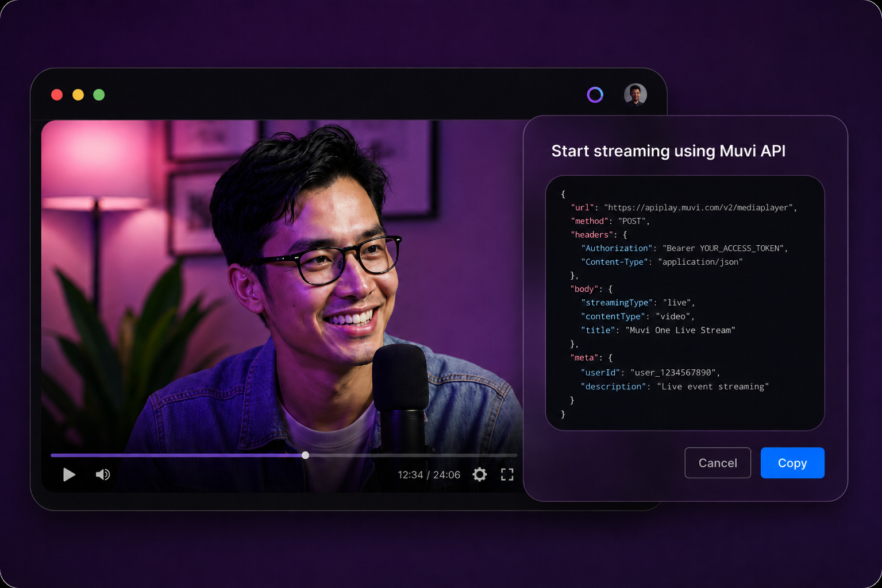Click the red window close dot
Viewport: 882px width, 588px height.
coord(57,95)
